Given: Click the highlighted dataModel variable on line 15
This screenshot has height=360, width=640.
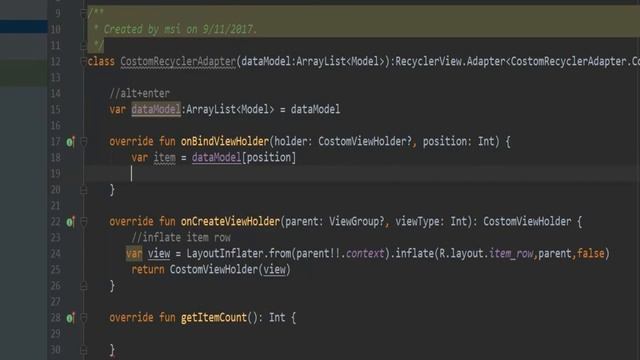Looking at the screenshot, I should [156, 109].
